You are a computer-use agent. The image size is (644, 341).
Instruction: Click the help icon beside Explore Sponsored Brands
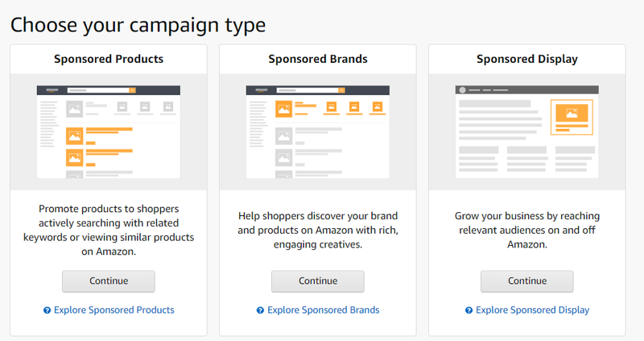260,310
